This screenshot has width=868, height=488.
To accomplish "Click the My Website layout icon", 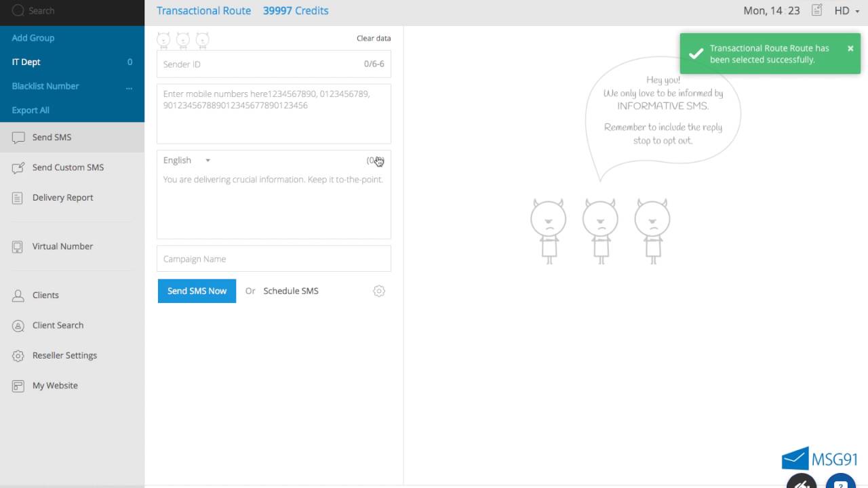I will [18, 386].
